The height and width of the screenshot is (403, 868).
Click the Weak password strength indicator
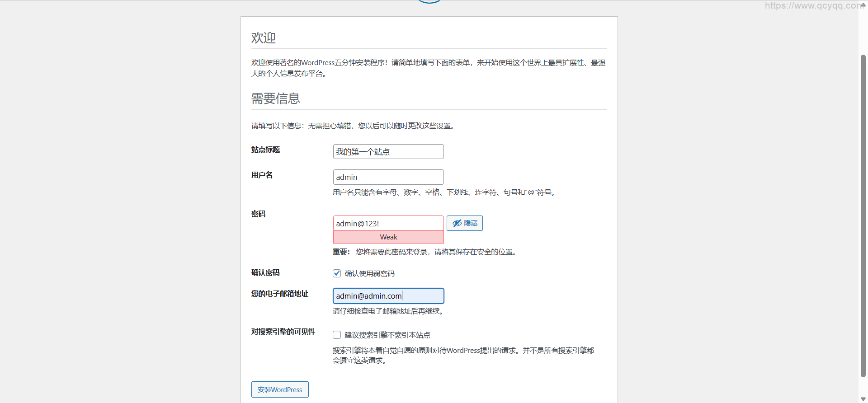pos(388,237)
